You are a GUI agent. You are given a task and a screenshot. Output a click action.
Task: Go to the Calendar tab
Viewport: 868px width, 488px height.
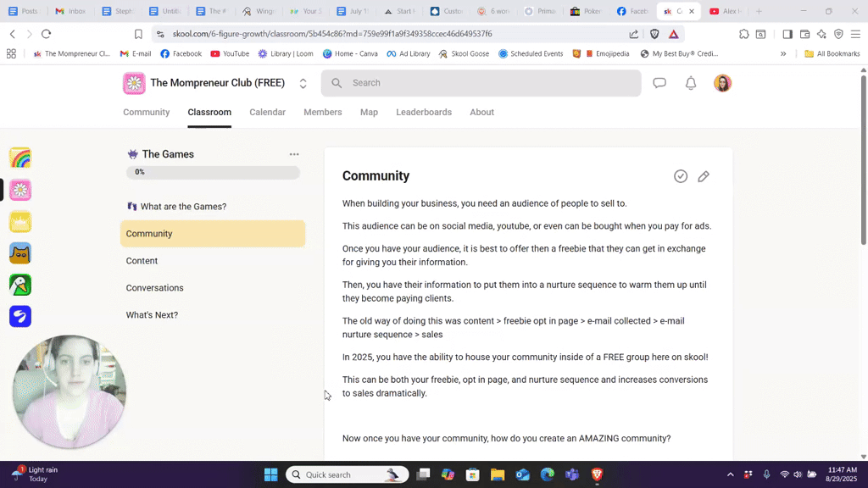[x=267, y=113]
